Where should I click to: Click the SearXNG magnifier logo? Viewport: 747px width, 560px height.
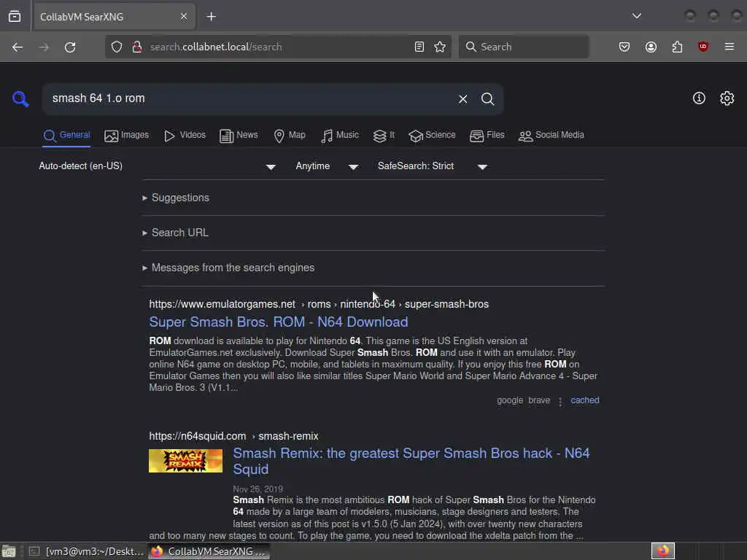[x=20, y=98]
